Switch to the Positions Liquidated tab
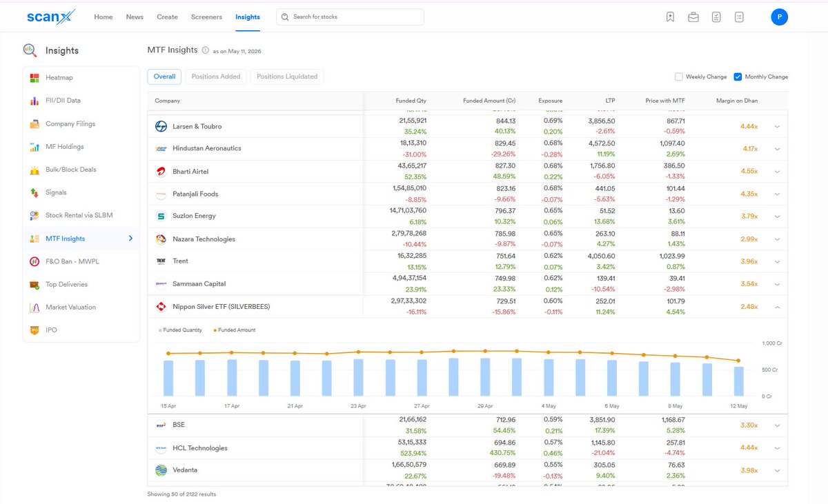828x504 pixels. (x=287, y=77)
